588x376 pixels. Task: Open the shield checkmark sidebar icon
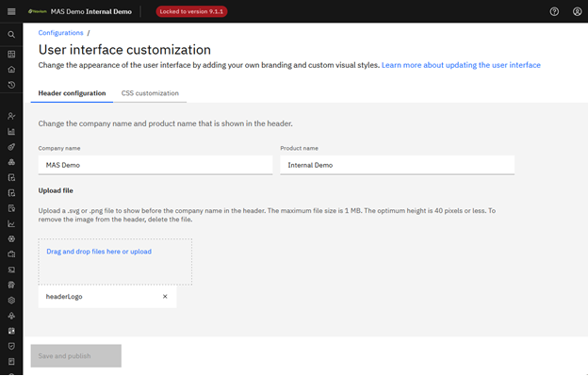click(11, 346)
